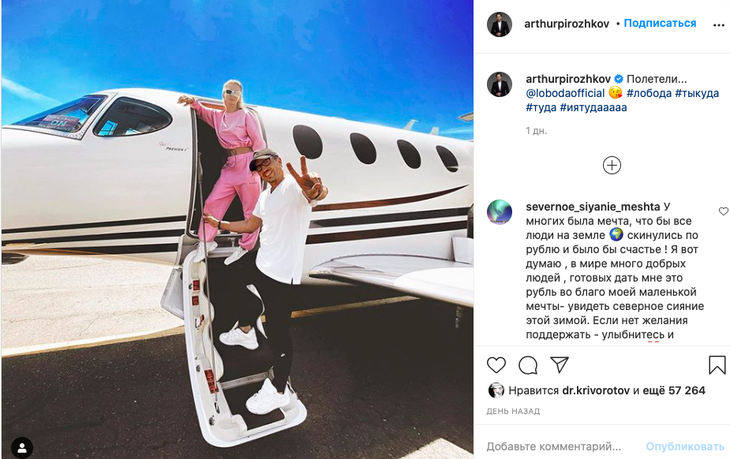
Task: Click the dr.krivorotov liker avatar
Action: tap(496, 391)
